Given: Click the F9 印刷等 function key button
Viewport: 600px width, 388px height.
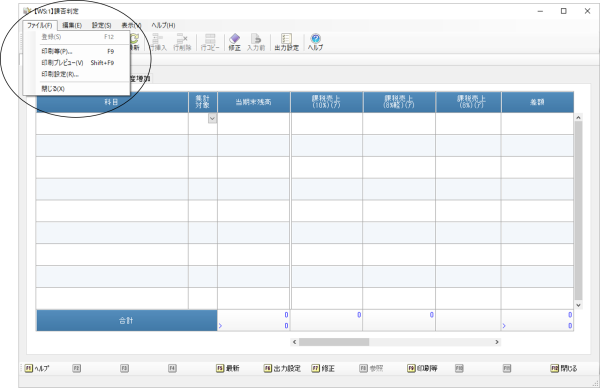Looking at the screenshot, I should [x=422, y=368].
